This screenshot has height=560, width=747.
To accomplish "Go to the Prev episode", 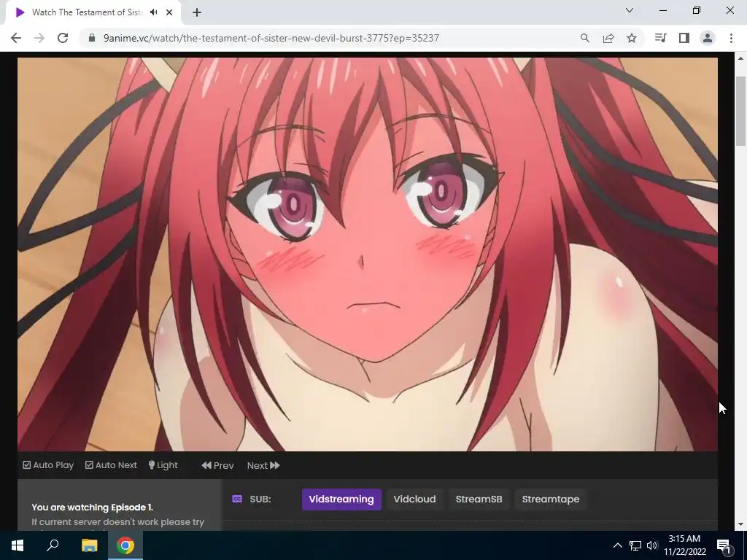I will tap(217, 466).
